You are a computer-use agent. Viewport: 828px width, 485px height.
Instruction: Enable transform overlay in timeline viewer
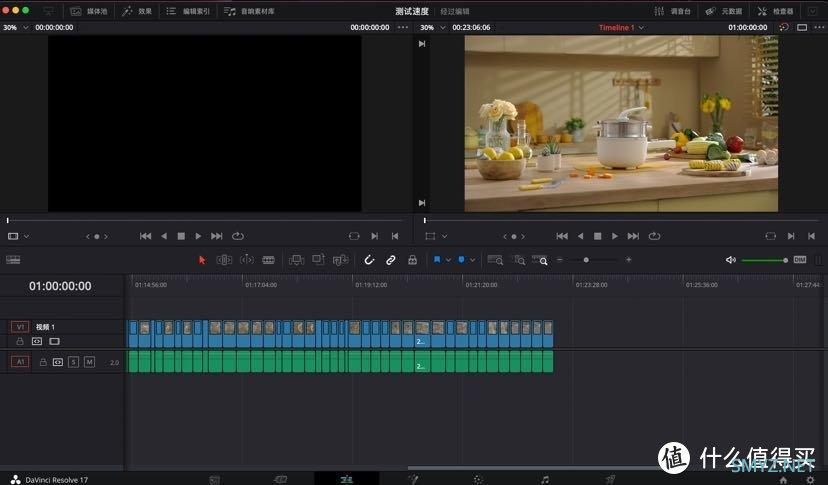pos(430,236)
